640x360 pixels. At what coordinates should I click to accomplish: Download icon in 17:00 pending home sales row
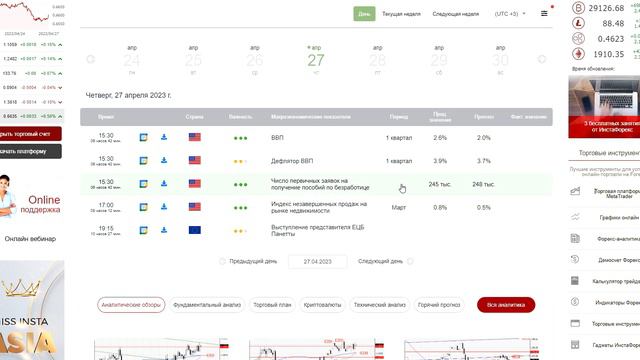164,207
